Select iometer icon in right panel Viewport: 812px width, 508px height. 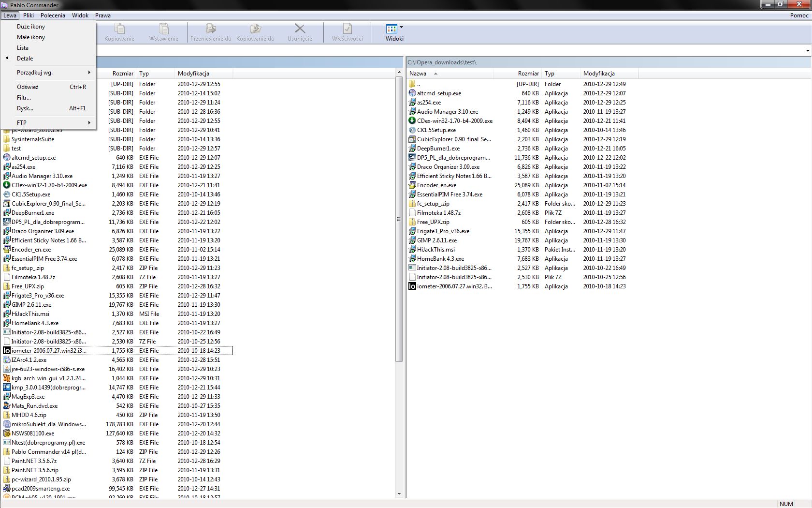(412, 286)
